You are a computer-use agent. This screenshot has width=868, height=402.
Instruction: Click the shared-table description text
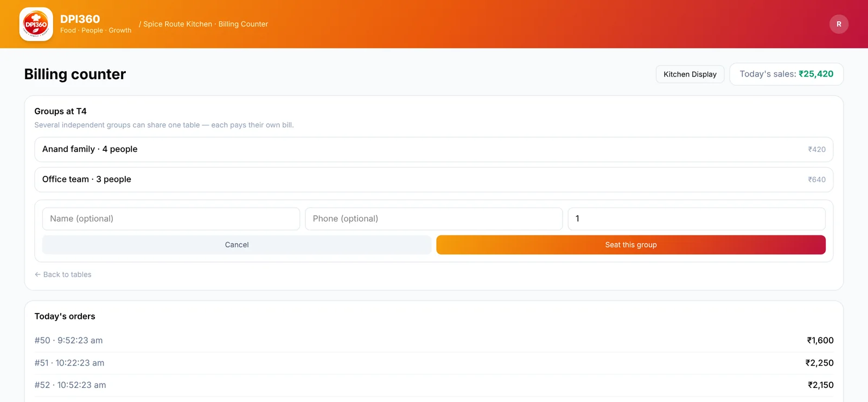(164, 125)
